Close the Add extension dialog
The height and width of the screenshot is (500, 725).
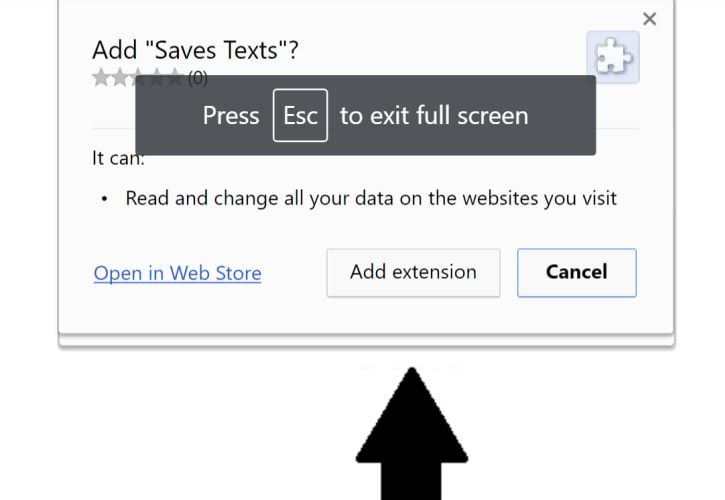click(649, 19)
